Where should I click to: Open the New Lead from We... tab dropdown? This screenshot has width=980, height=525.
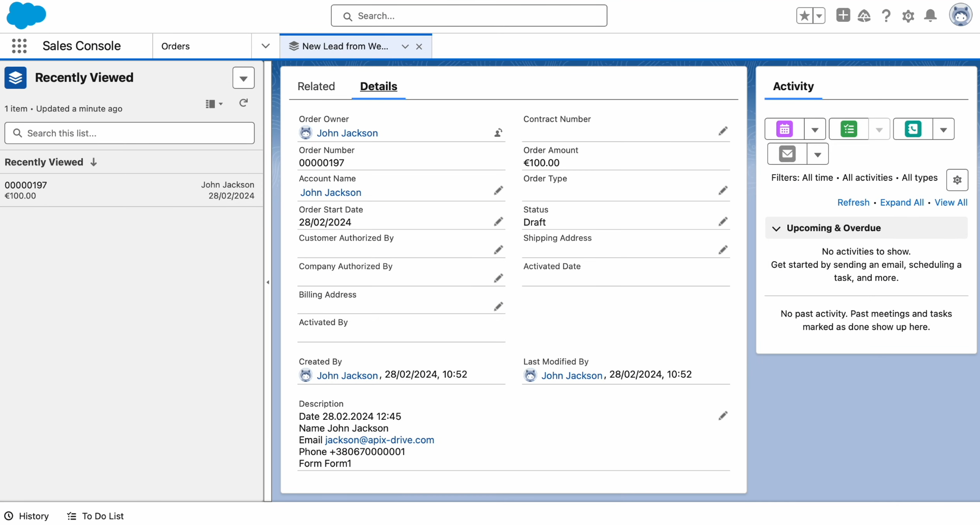[405, 46]
